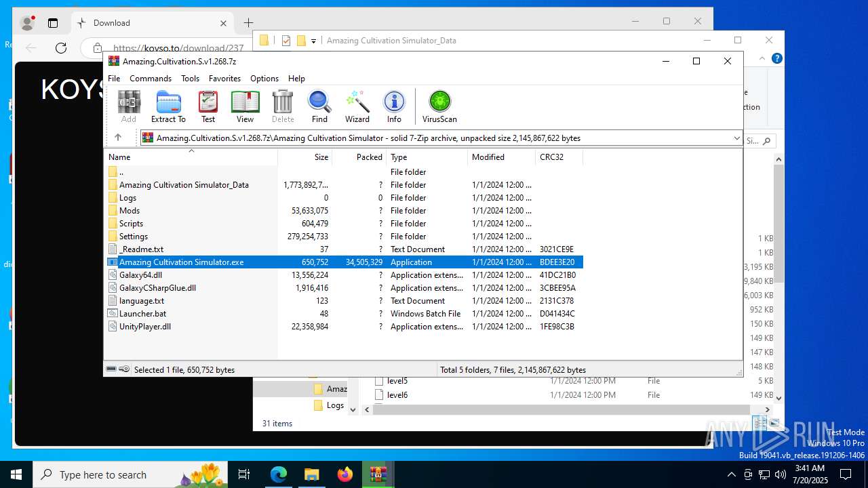Image resolution: width=868 pixels, height=488 pixels.
Task: Open the Tools menu
Action: 190,79
